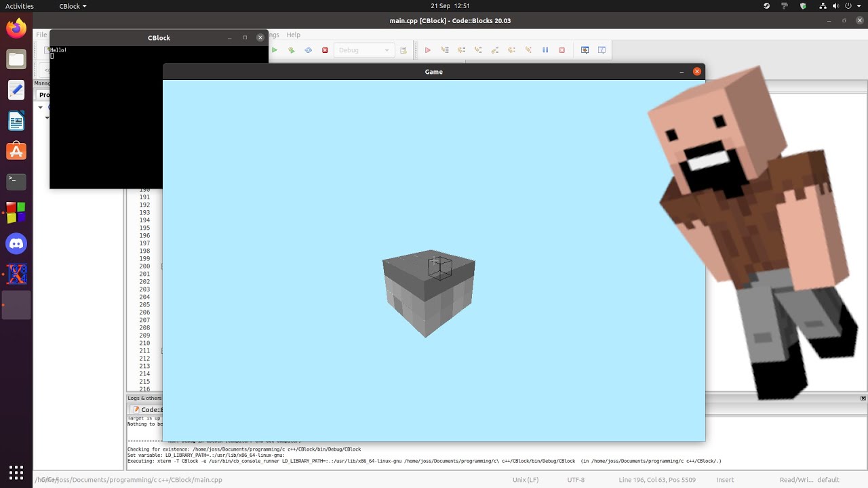Click the Unix (LF) status bar entry

click(x=526, y=480)
